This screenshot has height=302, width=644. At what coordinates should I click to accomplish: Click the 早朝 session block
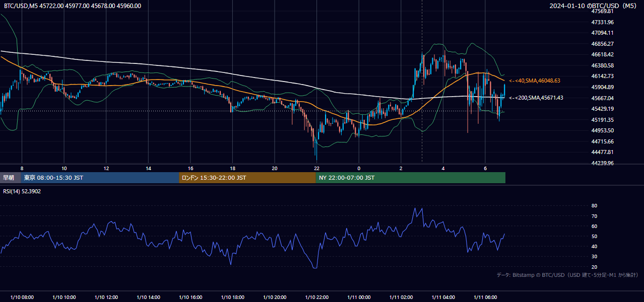(x=11, y=178)
